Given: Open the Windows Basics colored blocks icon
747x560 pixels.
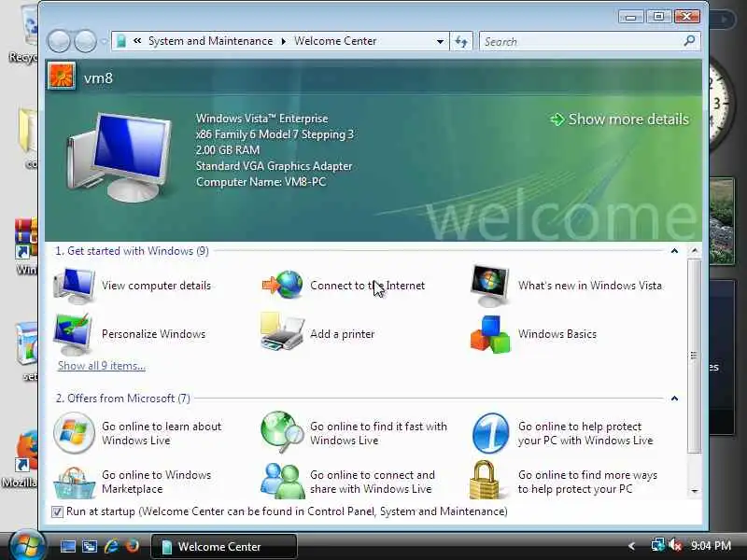Looking at the screenshot, I should click(490, 334).
